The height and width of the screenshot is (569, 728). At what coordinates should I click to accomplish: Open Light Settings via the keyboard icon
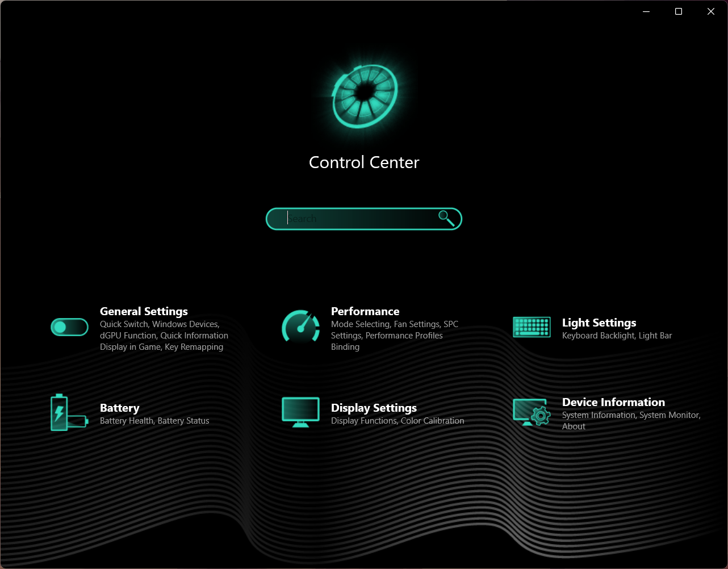click(532, 327)
